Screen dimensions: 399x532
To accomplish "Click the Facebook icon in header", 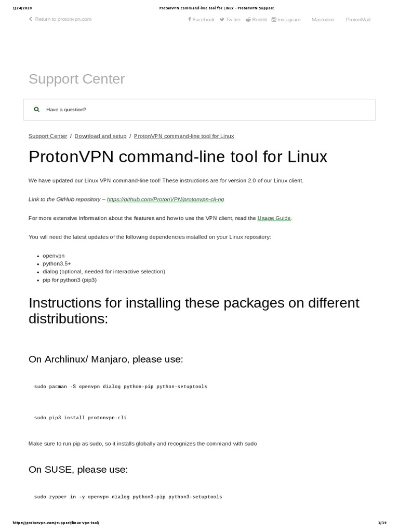I will [x=190, y=20].
